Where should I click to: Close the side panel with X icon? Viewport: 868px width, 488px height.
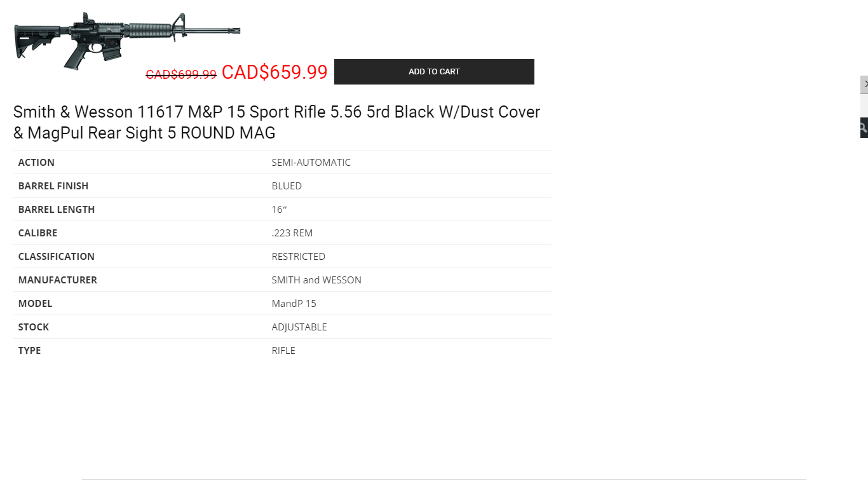[865, 85]
